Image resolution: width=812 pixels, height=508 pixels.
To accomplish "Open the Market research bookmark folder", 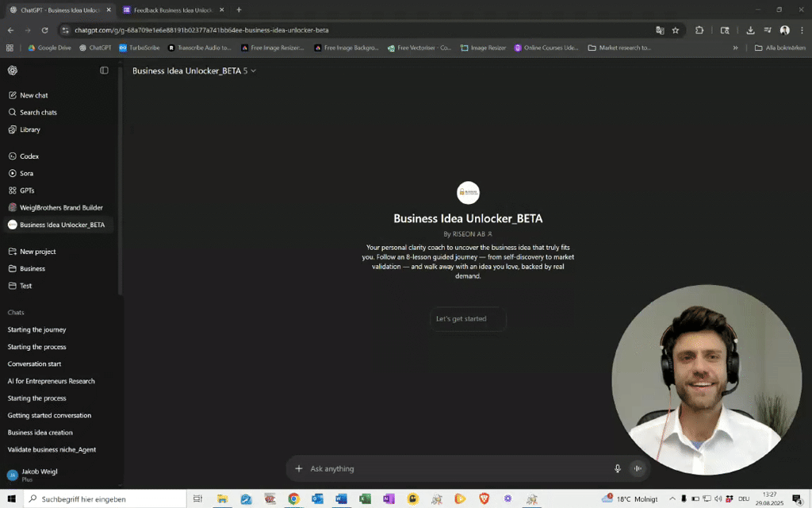I will tap(619, 48).
